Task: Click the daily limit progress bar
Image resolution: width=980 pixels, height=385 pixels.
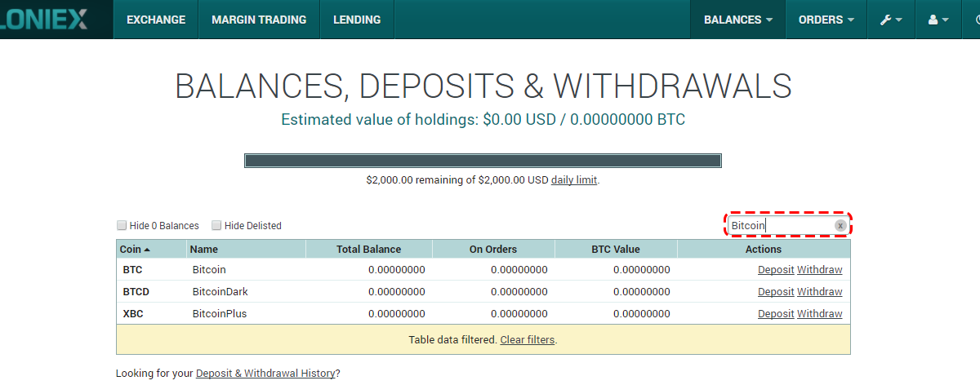Action: pyautogui.click(x=483, y=161)
